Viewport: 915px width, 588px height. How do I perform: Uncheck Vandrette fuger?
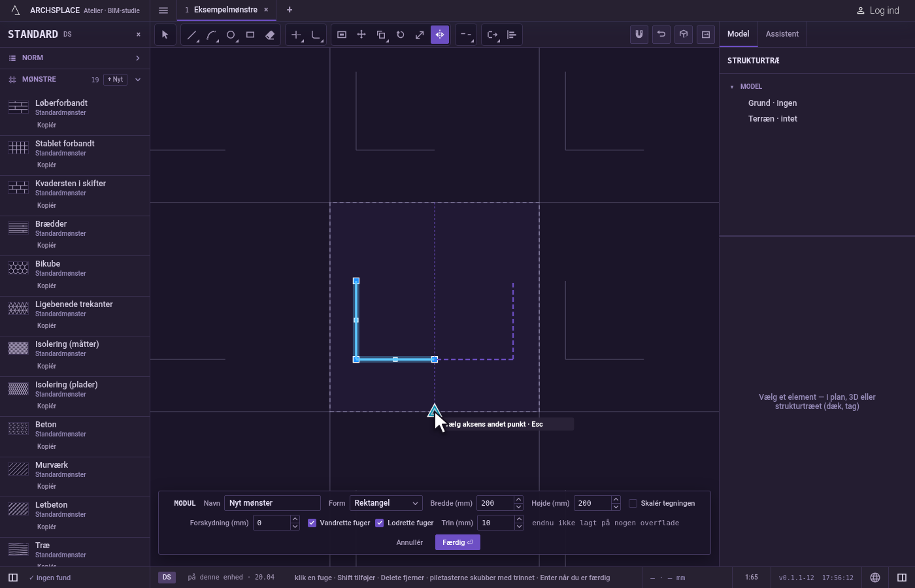312,523
